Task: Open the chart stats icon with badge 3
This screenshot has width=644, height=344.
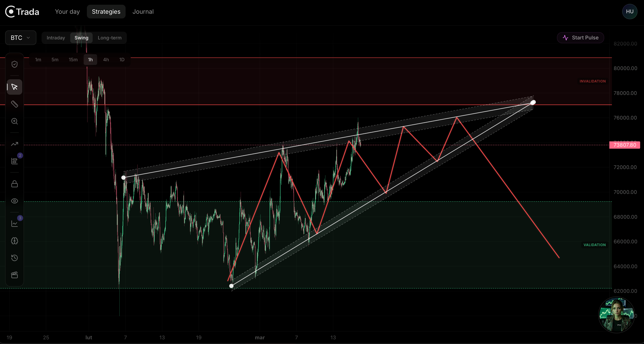Action: click(x=14, y=224)
